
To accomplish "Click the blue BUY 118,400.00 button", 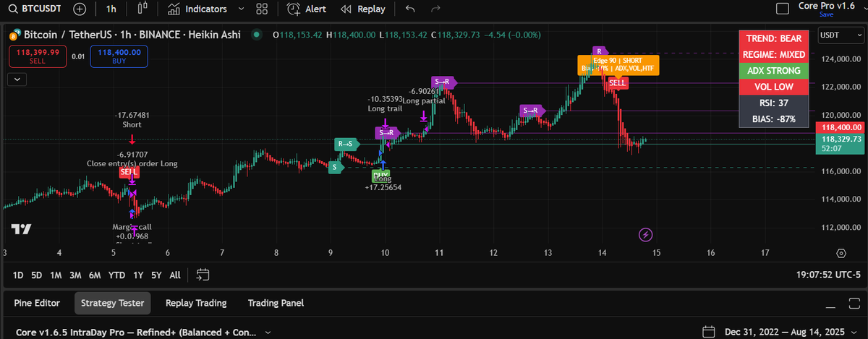I will [119, 56].
